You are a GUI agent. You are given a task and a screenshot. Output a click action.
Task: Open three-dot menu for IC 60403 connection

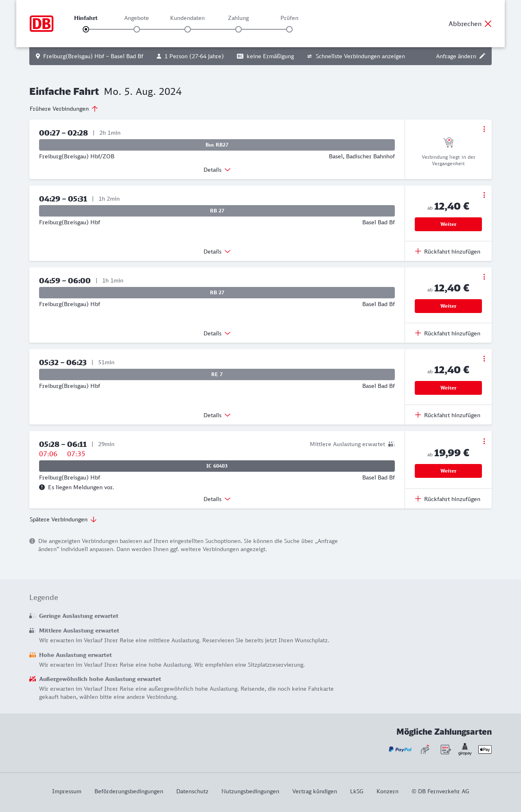484,441
